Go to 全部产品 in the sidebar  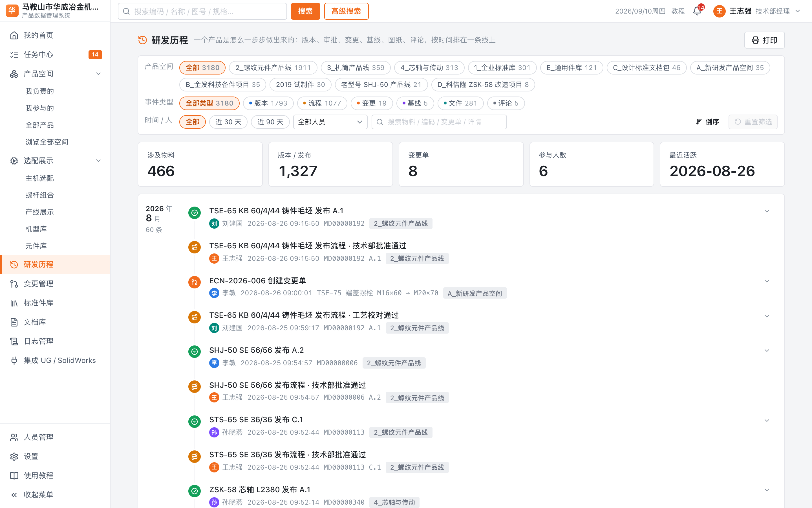(39, 125)
